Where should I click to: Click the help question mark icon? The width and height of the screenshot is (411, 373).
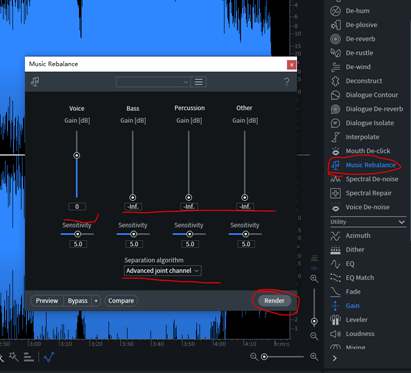click(x=286, y=82)
